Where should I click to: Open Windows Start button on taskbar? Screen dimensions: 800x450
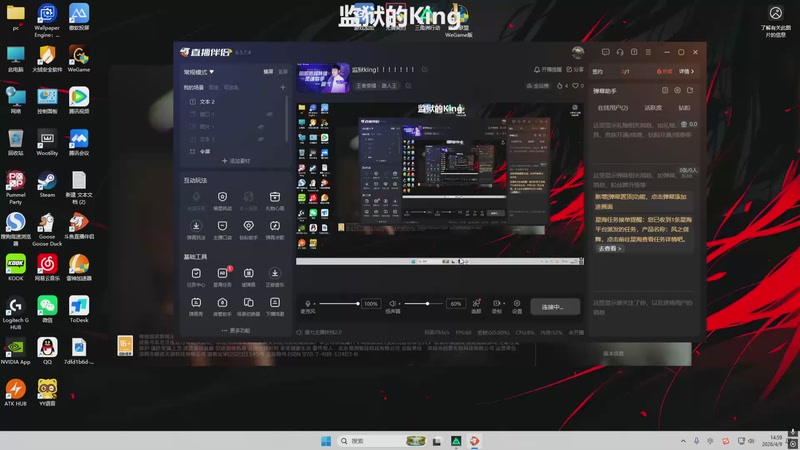326,441
